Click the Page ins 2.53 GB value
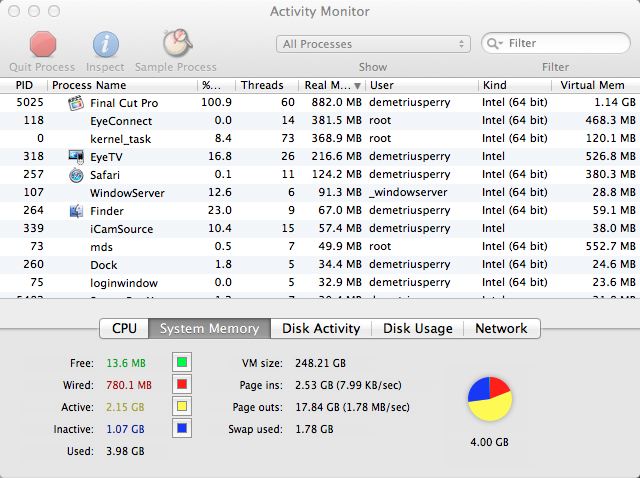This screenshot has height=478, width=640. [x=348, y=385]
